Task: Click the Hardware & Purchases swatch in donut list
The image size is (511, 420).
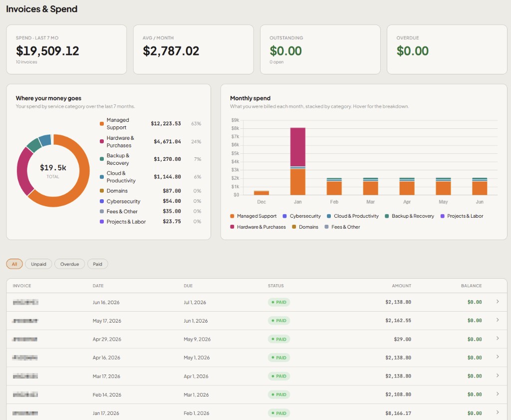Action: point(102,141)
